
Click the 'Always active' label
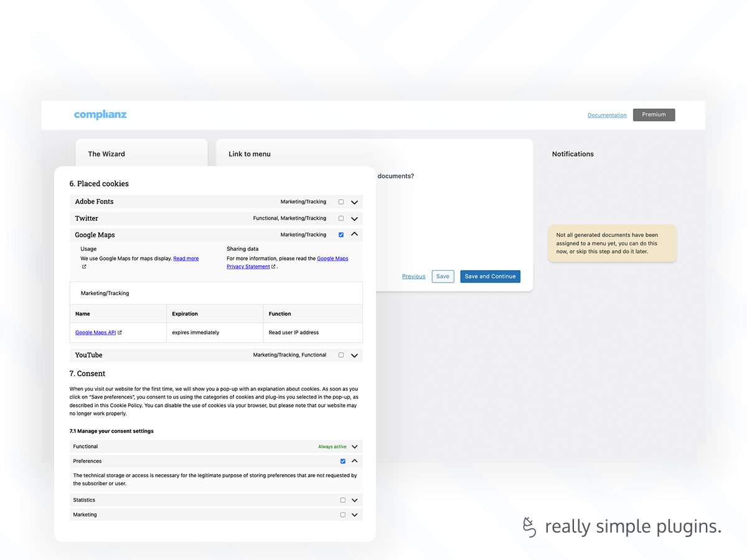332,447
